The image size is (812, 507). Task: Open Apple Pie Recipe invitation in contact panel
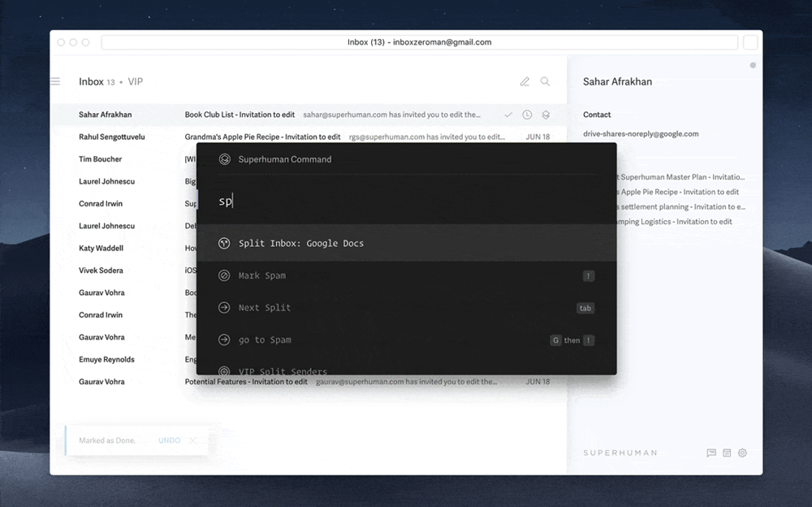click(678, 192)
